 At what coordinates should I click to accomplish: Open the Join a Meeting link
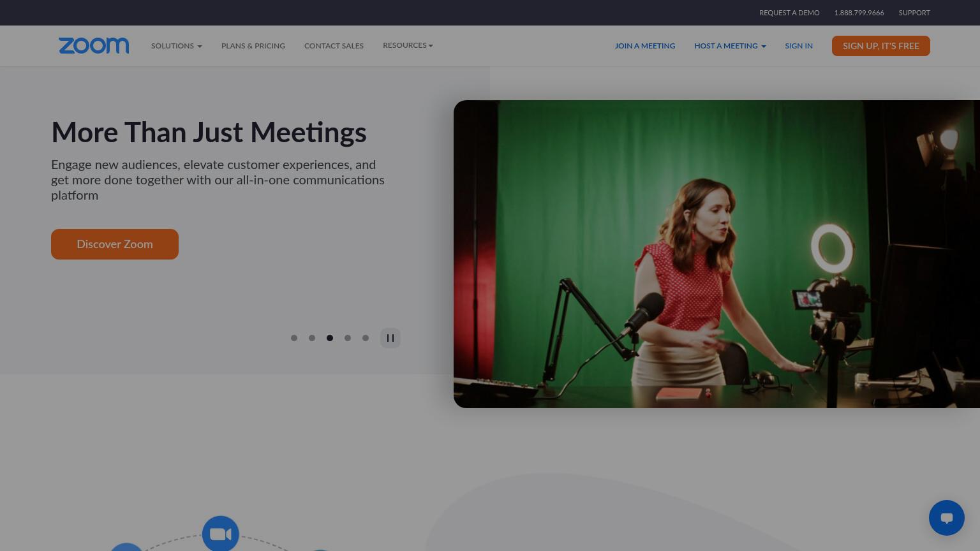(645, 46)
